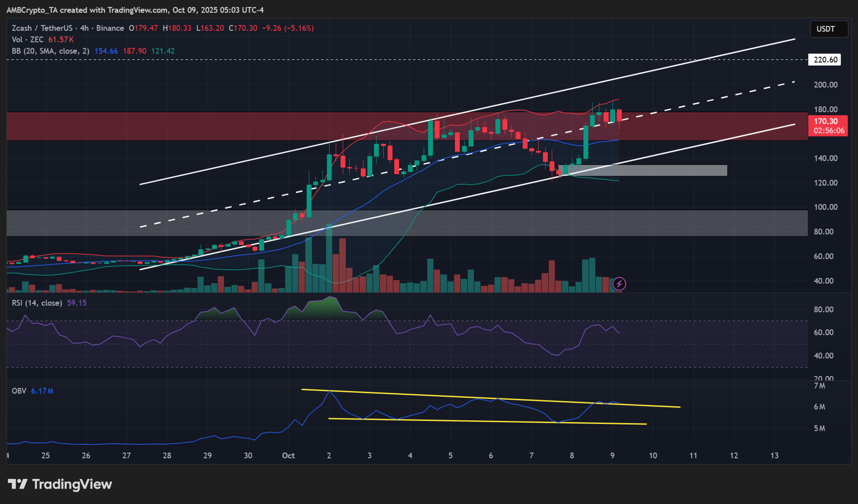Click the RSI (14, close) indicator label
This screenshot has height=504, width=858.
pyautogui.click(x=37, y=303)
